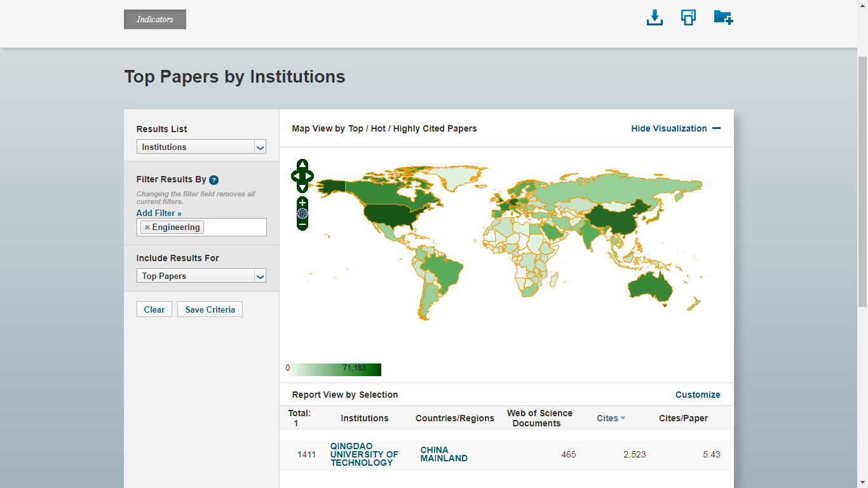Pan the map left with the arrow control
868x488 pixels.
click(295, 176)
